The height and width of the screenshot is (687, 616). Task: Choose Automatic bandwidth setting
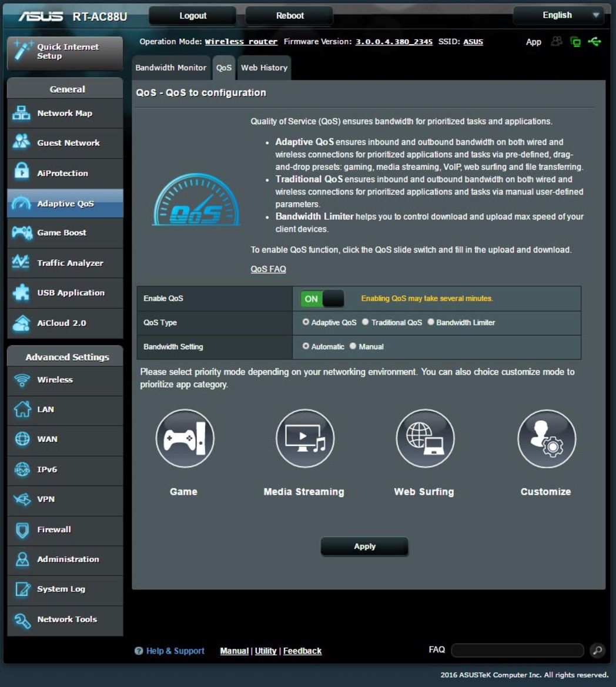point(306,346)
